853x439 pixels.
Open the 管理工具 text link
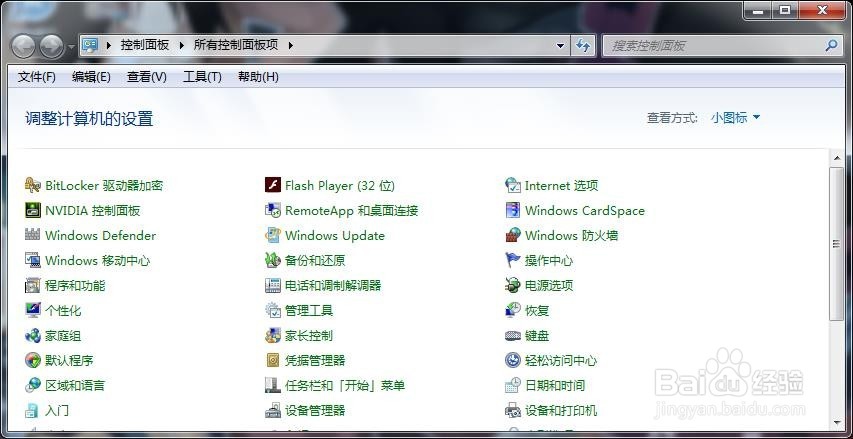pyautogui.click(x=308, y=311)
